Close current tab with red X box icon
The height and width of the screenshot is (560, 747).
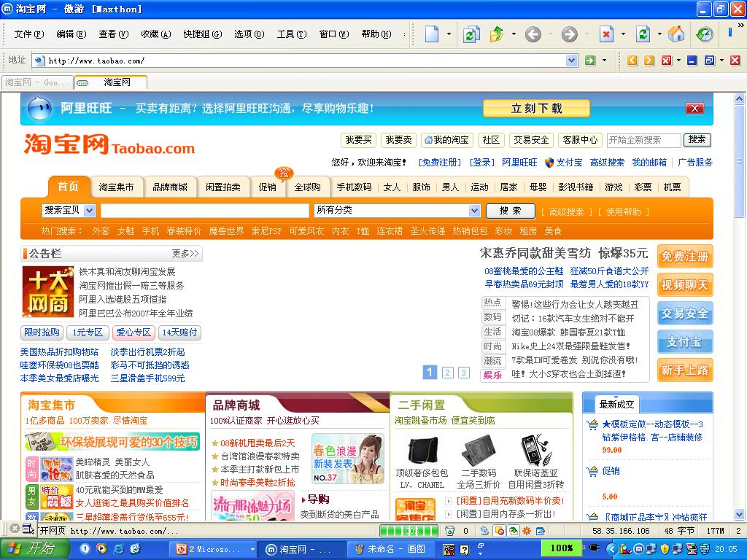(667, 61)
